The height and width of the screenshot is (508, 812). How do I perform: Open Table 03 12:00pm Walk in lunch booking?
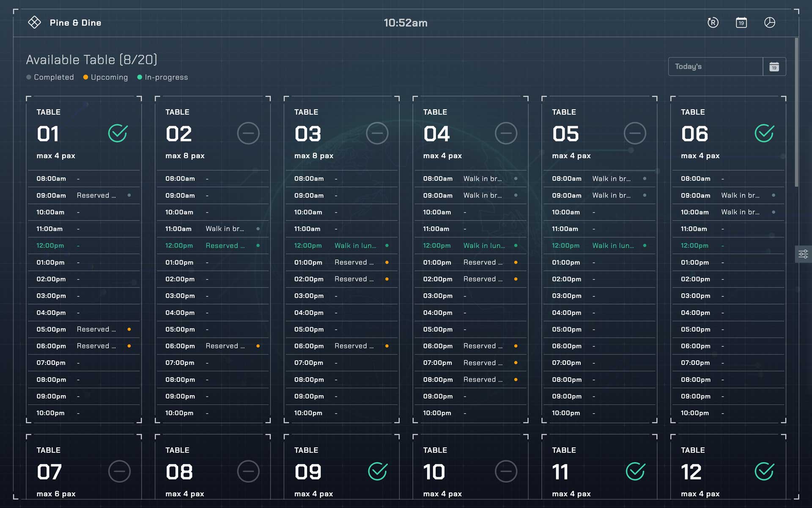[355, 246]
